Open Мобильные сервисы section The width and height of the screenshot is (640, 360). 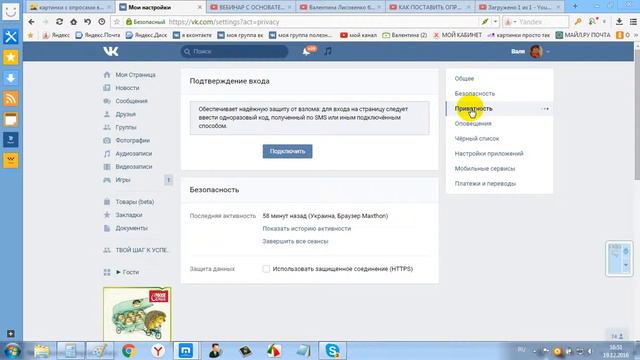(485, 169)
